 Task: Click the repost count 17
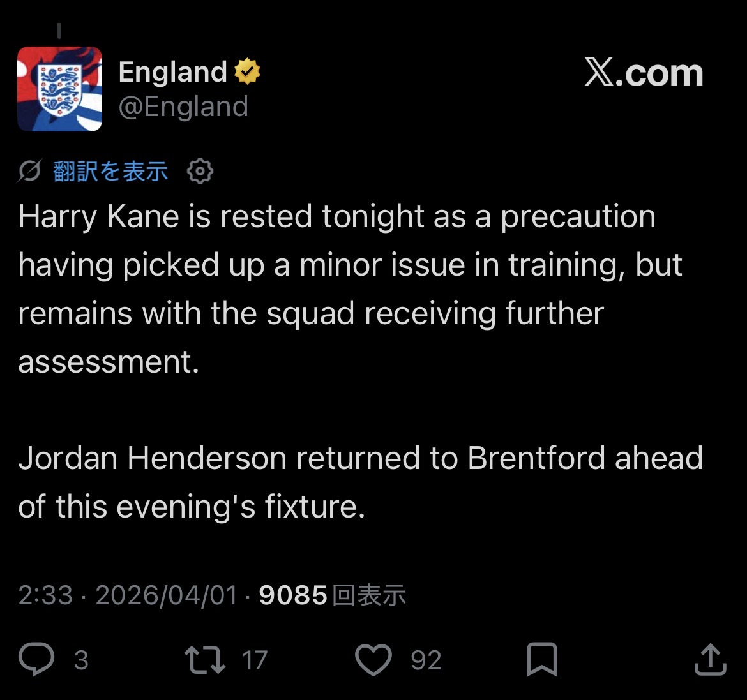coord(255,660)
